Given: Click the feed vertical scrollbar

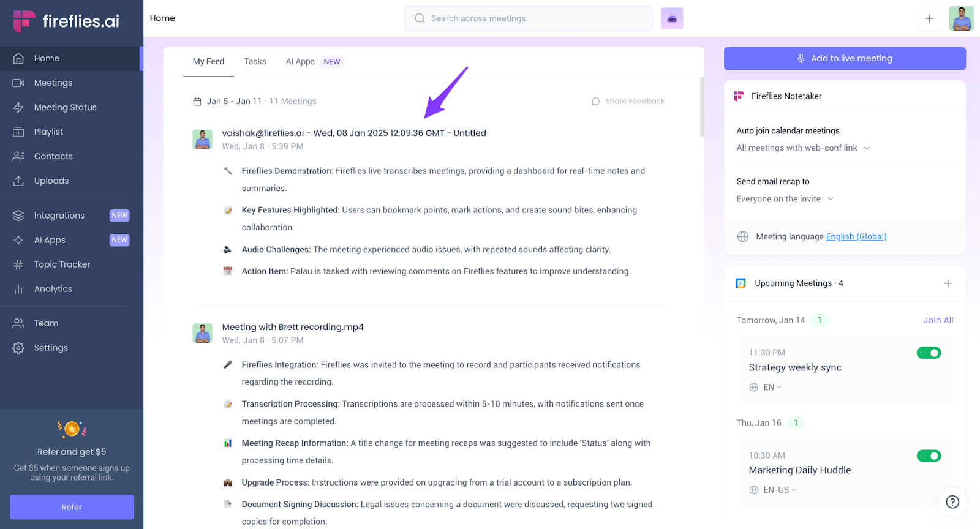Looking at the screenshot, I should click(x=702, y=107).
